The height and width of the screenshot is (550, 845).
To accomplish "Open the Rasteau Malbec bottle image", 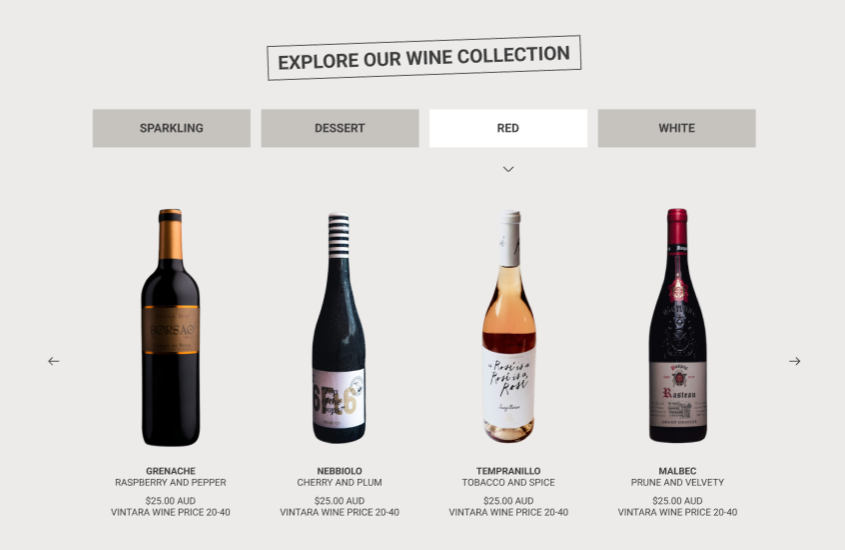I will coord(677,325).
